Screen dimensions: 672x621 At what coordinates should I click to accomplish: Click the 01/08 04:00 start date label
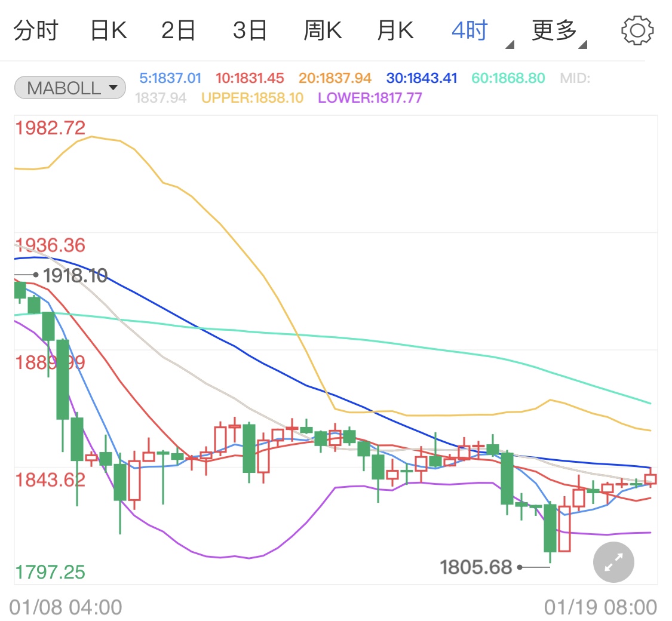click(66, 607)
